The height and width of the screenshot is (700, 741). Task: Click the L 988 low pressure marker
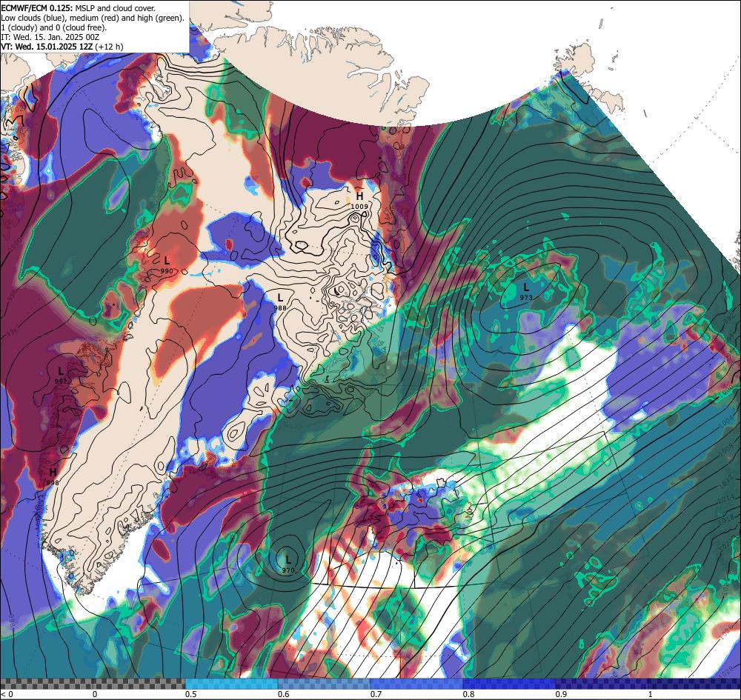click(280, 302)
